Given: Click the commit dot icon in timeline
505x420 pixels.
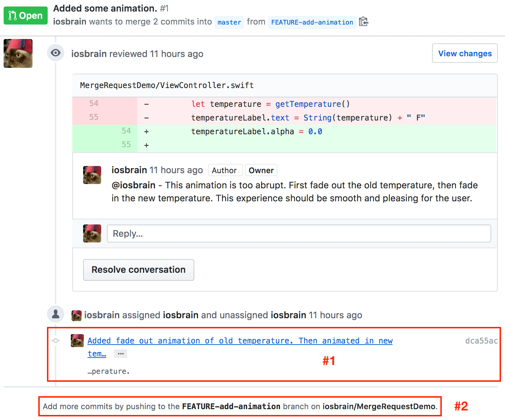Looking at the screenshot, I should [x=56, y=341].
